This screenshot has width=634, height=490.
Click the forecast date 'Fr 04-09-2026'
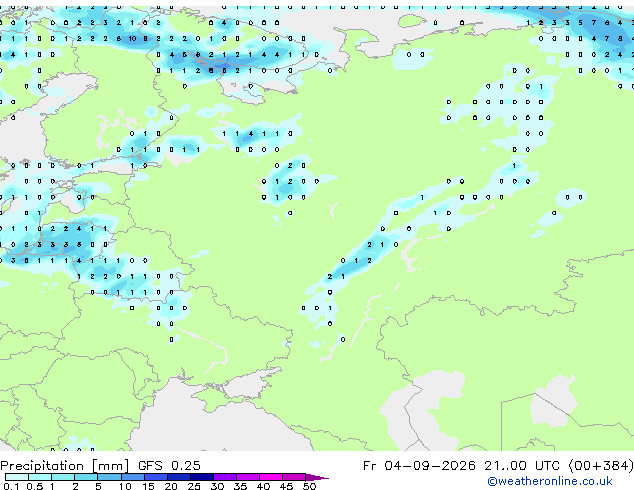point(419,466)
